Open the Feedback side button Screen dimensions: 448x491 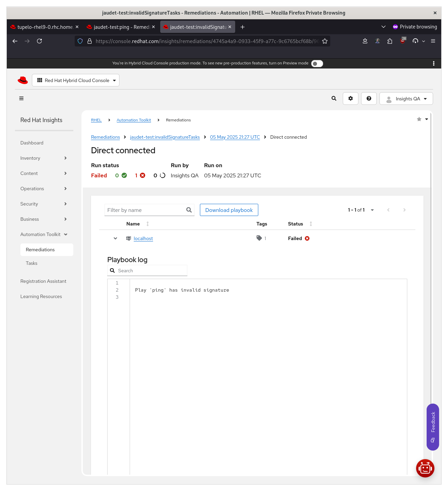[x=433, y=427]
